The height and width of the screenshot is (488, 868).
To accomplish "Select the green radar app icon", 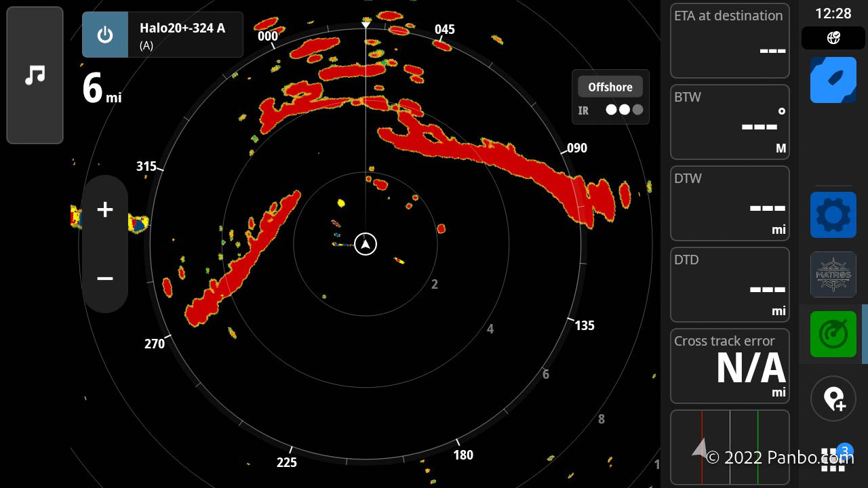I will pyautogui.click(x=833, y=333).
